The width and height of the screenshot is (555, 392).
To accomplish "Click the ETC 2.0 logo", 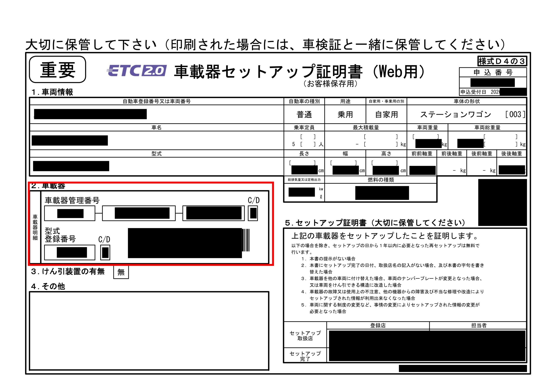I will 137,71.
